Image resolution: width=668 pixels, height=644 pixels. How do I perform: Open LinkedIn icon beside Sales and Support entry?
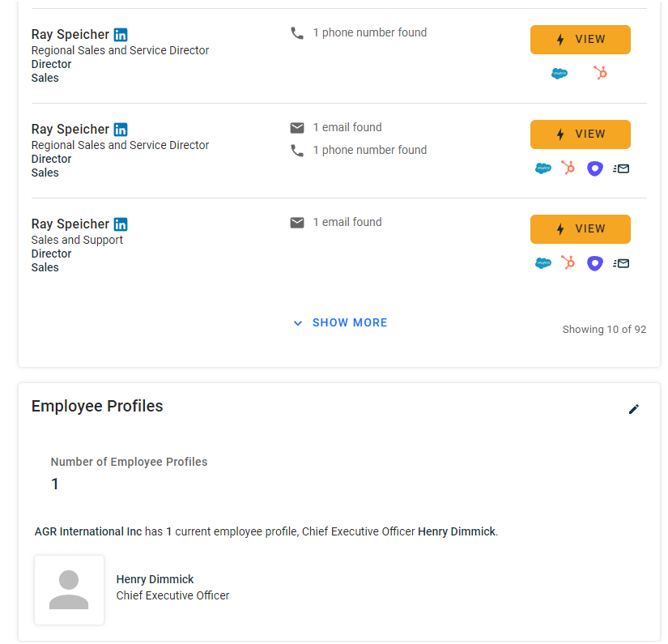click(x=121, y=224)
